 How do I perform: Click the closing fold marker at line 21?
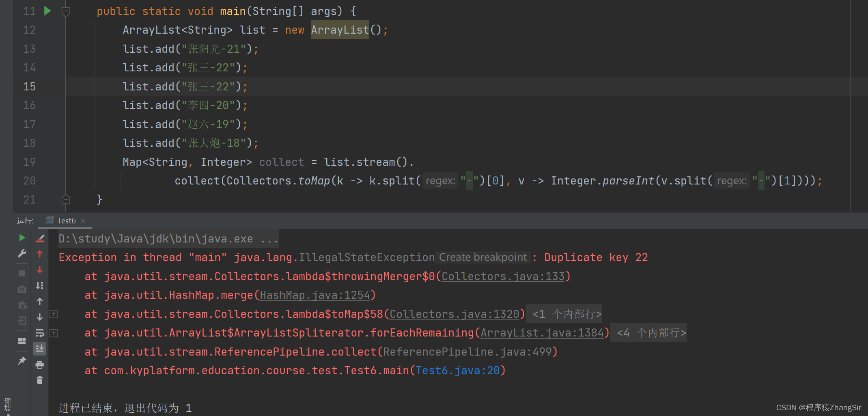click(x=66, y=199)
